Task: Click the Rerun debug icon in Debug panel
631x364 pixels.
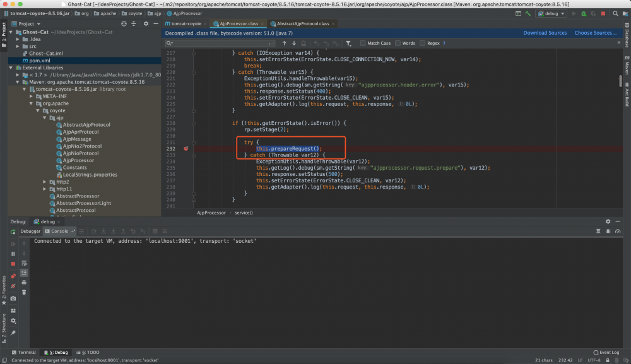Action: pyautogui.click(x=13, y=232)
